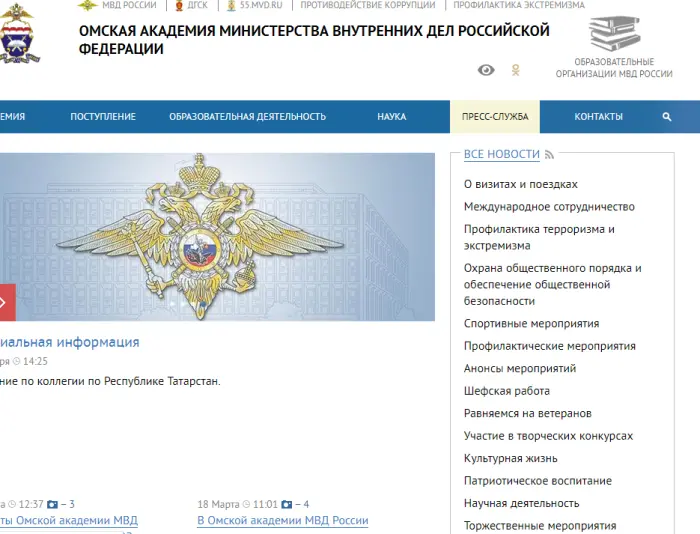Click the camera photo icon on 11:01 news
Viewport: 700px width, 534px height.
(286, 504)
